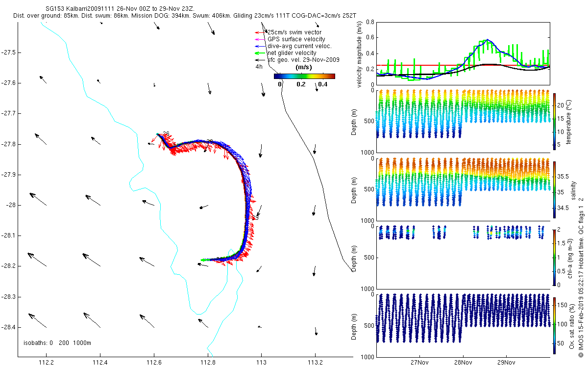Click the '(m/s)' velocity colorbar title
588x368 pixels.
tap(304, 67)
